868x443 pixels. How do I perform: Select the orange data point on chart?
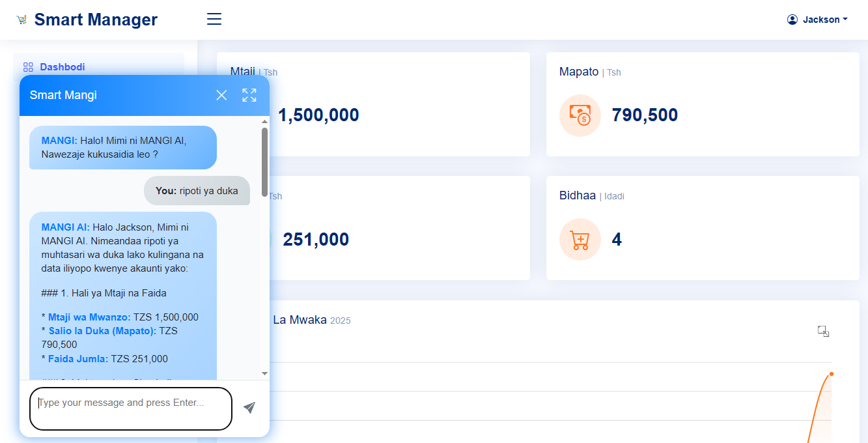coord(831,374)
